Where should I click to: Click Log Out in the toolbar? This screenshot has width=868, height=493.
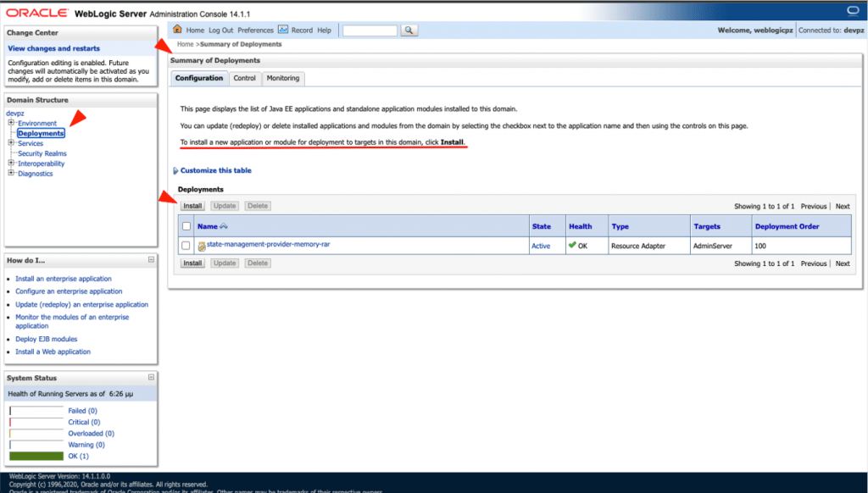click(x=221, y=30)
